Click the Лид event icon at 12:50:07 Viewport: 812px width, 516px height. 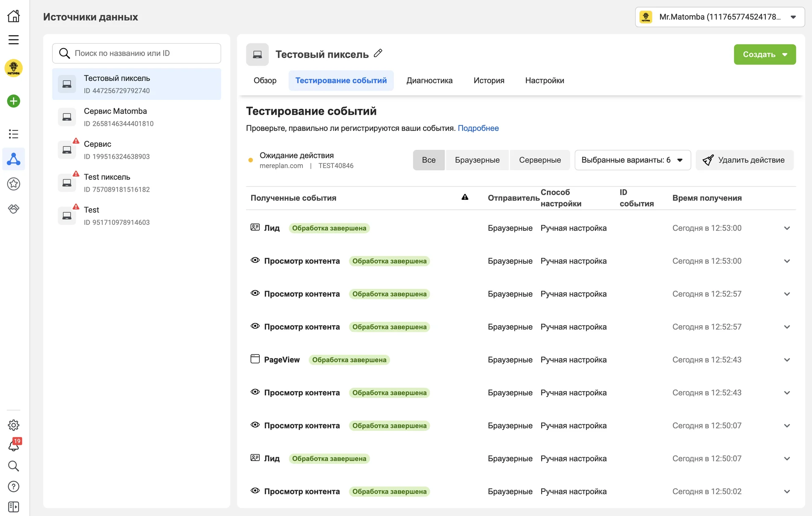tap(255, 458)
